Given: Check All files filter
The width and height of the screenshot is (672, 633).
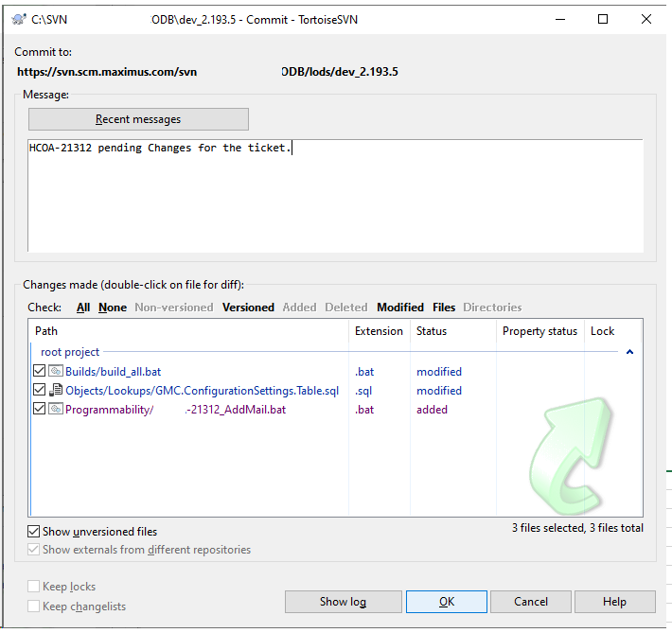Looking at the screenshot, I should pyautogui.click(x=83, y=308).
